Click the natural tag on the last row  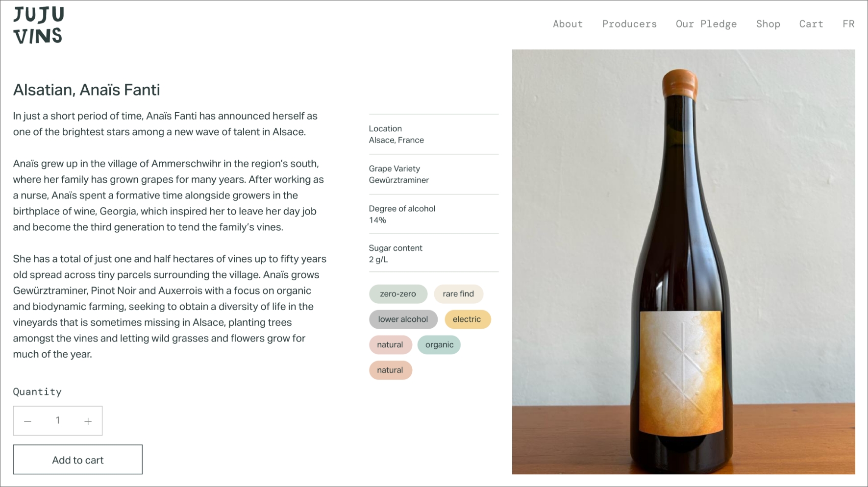point(390,370)
